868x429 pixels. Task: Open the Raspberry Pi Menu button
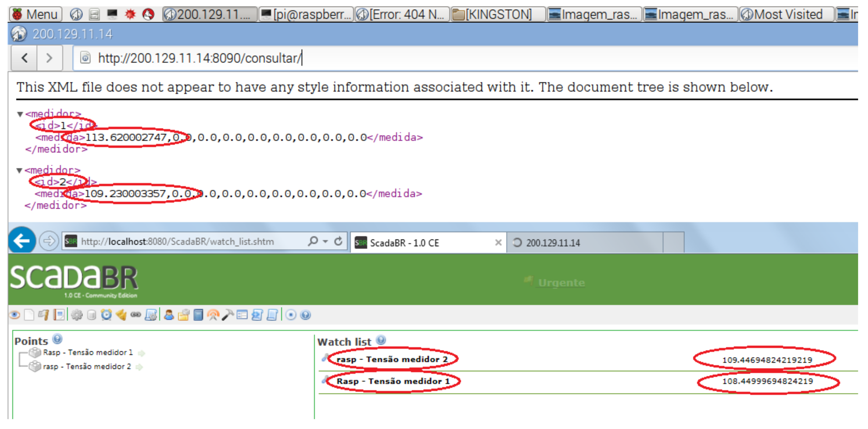[x=36, y=14]
